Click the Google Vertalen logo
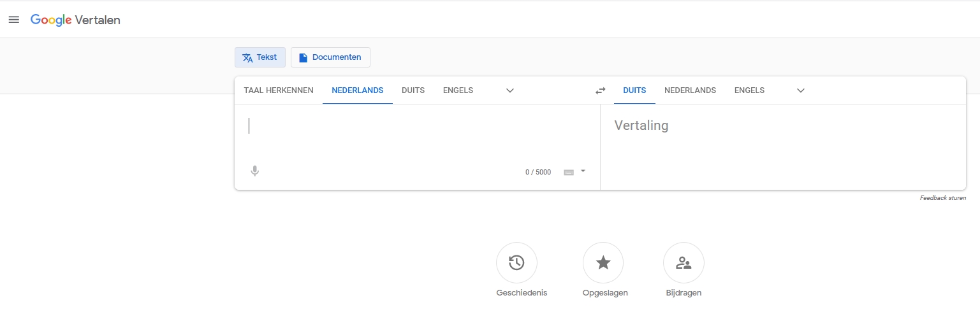 tap(75, 20)
